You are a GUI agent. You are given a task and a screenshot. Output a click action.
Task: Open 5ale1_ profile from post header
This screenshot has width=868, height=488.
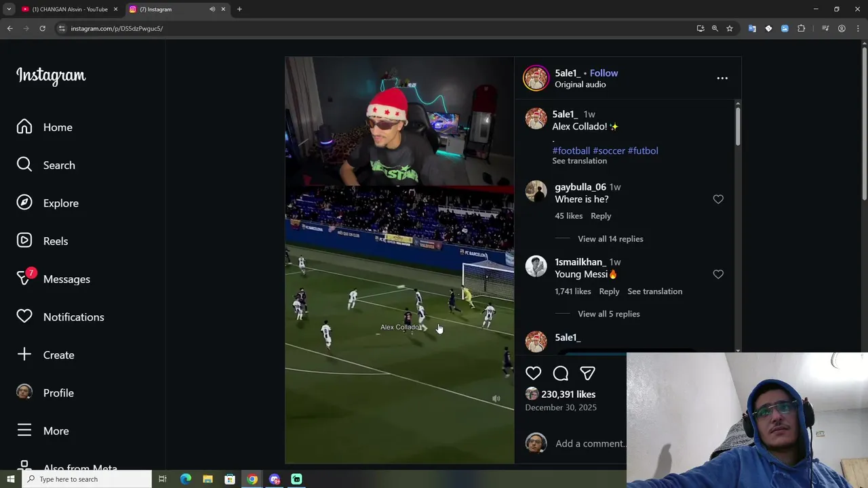tap(568, 73)
